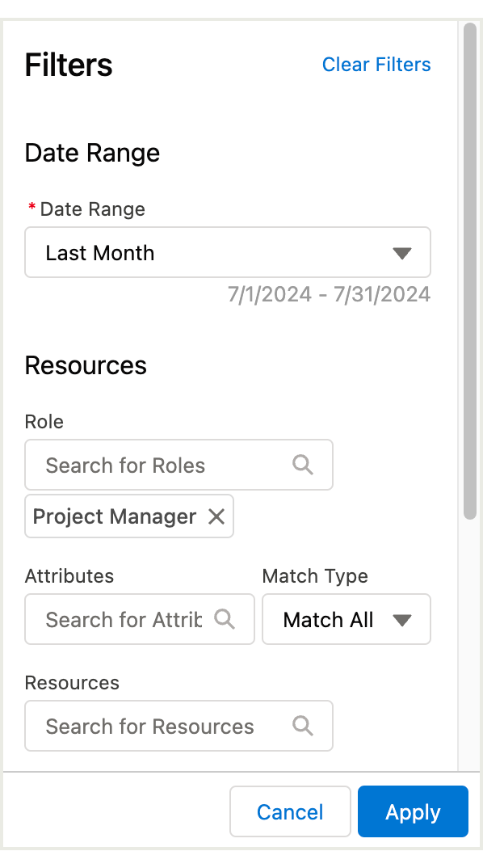Image resolution: width=483 pixels, height=868 pixels.
Task: Click the Attributes field label
Action: (69, 576)
